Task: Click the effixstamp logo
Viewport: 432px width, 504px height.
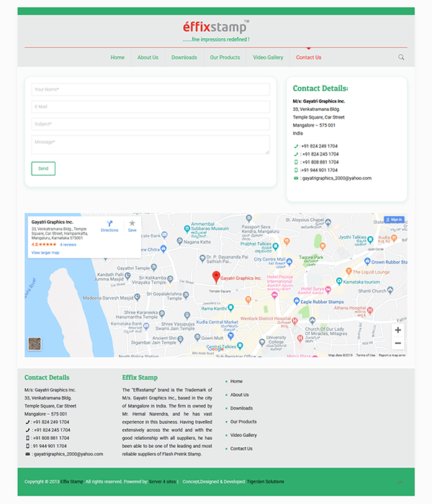Action: tap(216, 31)
